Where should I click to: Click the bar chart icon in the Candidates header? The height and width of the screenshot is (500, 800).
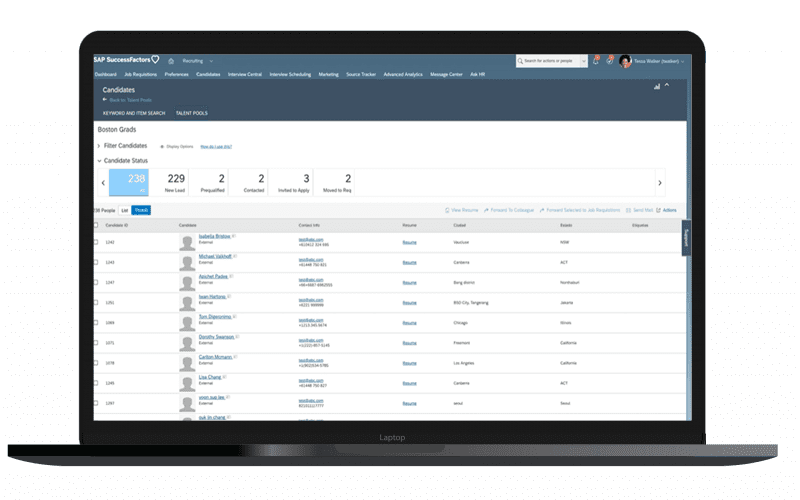(657, 87)
